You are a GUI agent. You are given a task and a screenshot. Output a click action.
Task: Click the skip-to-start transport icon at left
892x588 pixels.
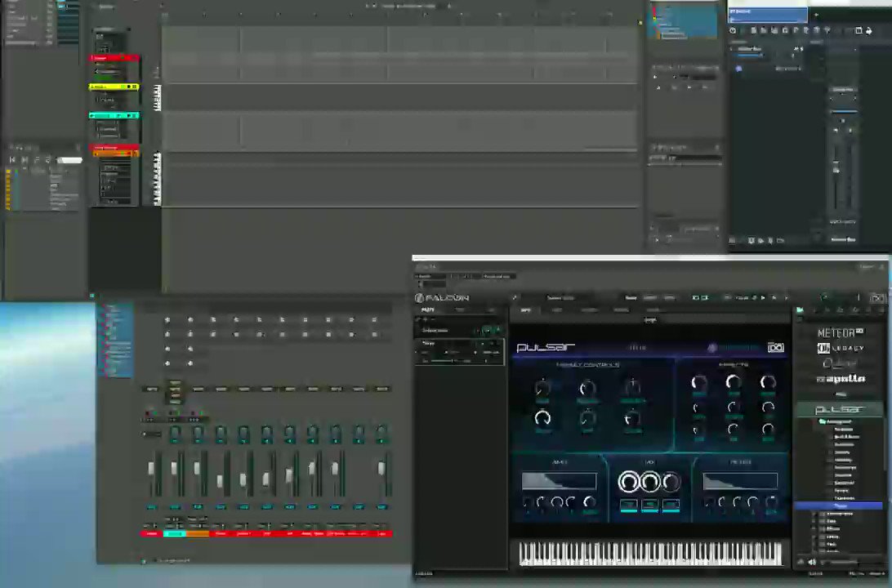[x=12, y=160]
